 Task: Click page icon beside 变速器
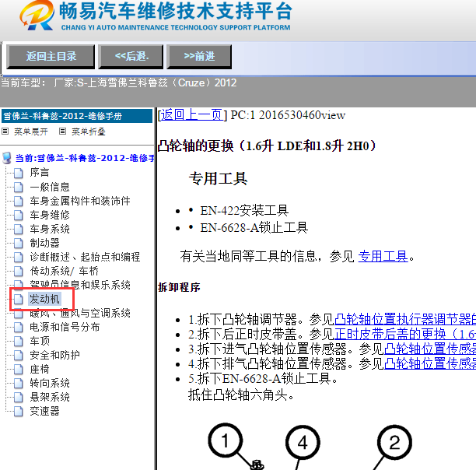point(19,412)
